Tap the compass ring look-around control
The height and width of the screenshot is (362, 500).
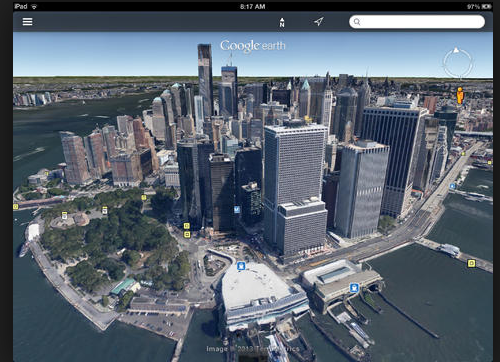[458, 62]
